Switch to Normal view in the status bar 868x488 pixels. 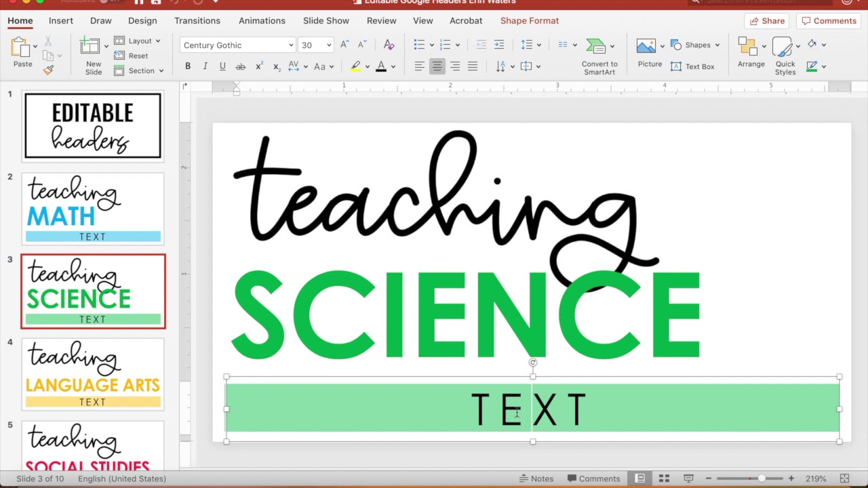click(x=639, y=479)
